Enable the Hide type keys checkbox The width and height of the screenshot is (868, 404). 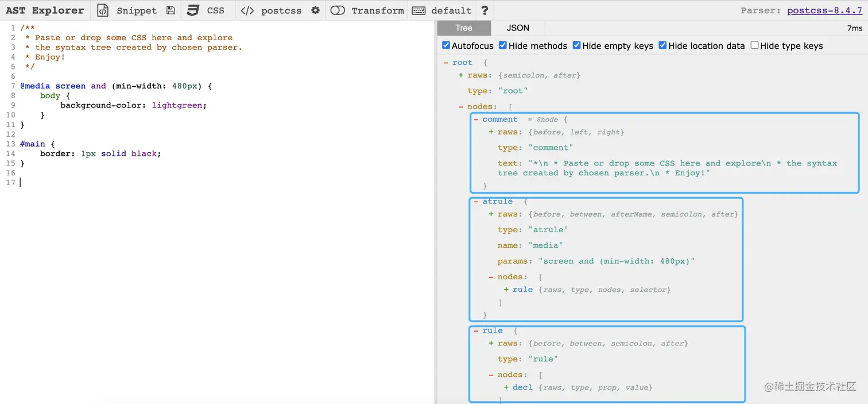[x=754, y=45]
